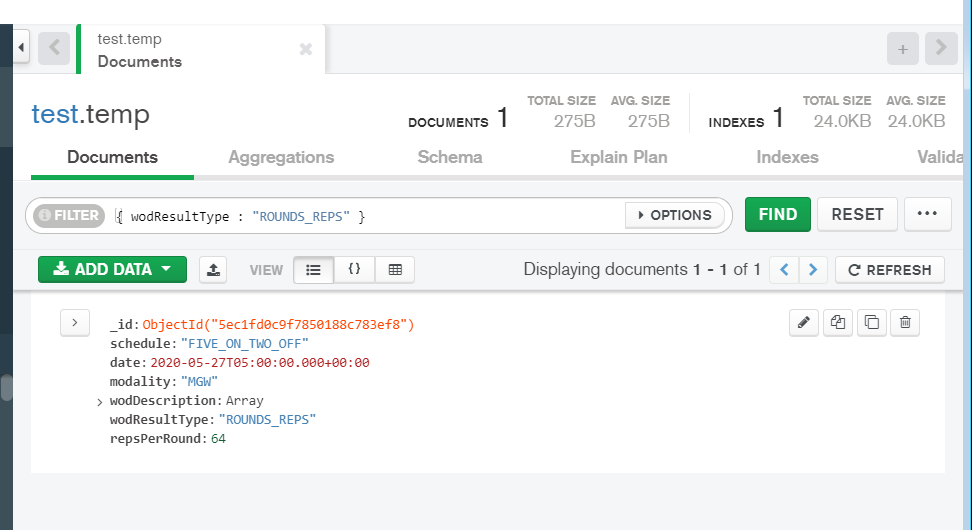
Task: Click the green FIND button
Action: 777,214
